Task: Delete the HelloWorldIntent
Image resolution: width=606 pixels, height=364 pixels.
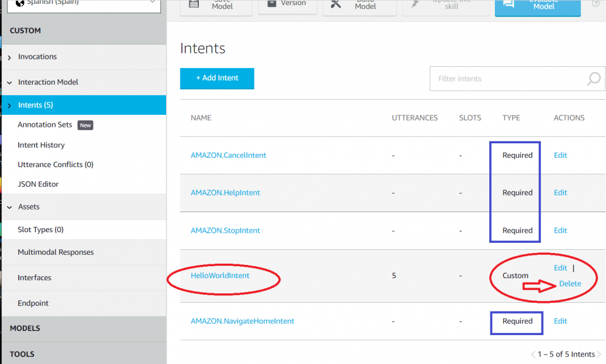Action: (x=569, y=284)
